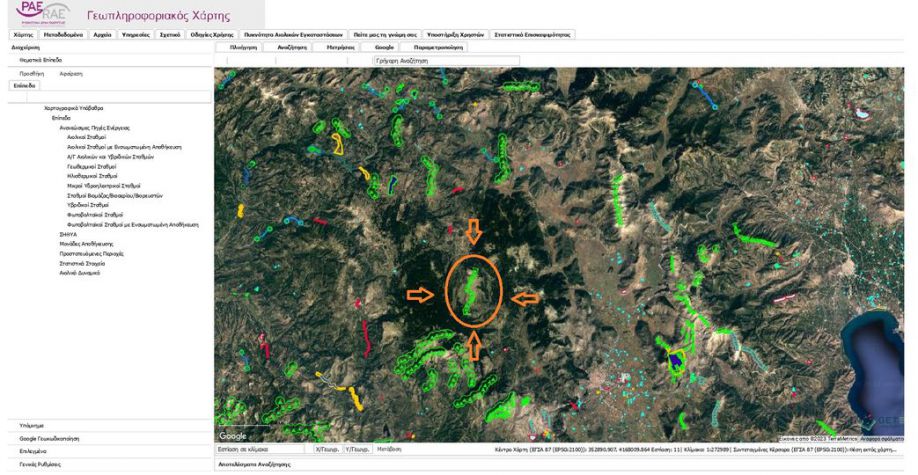Click the Προσθήκη button
The image size is (918, 475).
tap(32, 74)
